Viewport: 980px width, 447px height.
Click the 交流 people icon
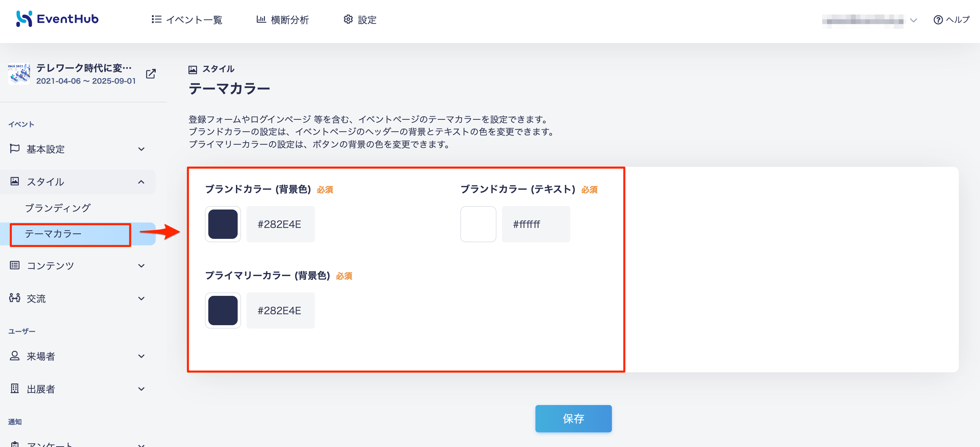14,298
